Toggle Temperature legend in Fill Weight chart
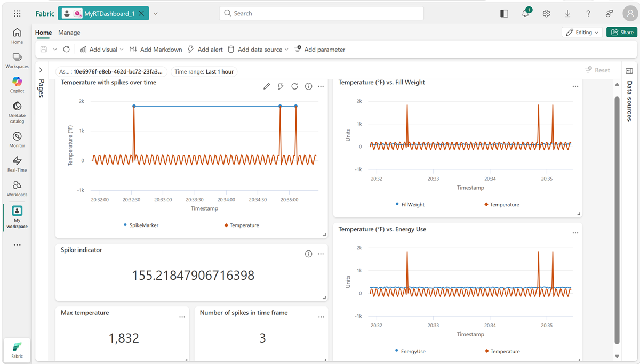Viewport: 640px width, 364px height. coord(502,205)
